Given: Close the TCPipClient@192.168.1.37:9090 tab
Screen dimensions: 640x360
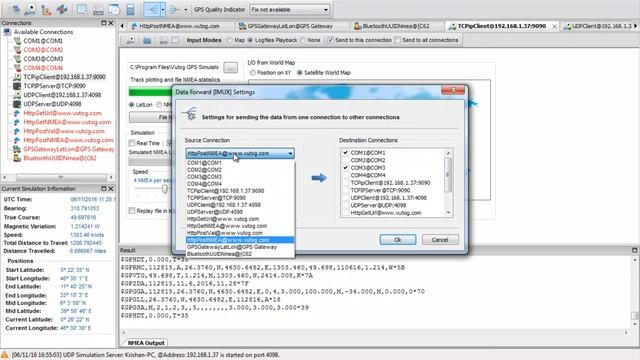Looking at the screenshot, I should 554,26.
